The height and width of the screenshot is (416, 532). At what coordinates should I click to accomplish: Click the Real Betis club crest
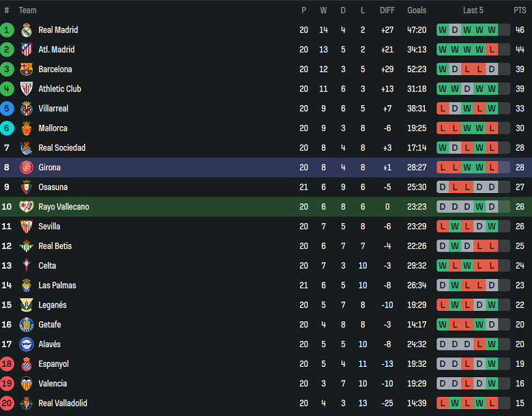[x=27, y=246]
